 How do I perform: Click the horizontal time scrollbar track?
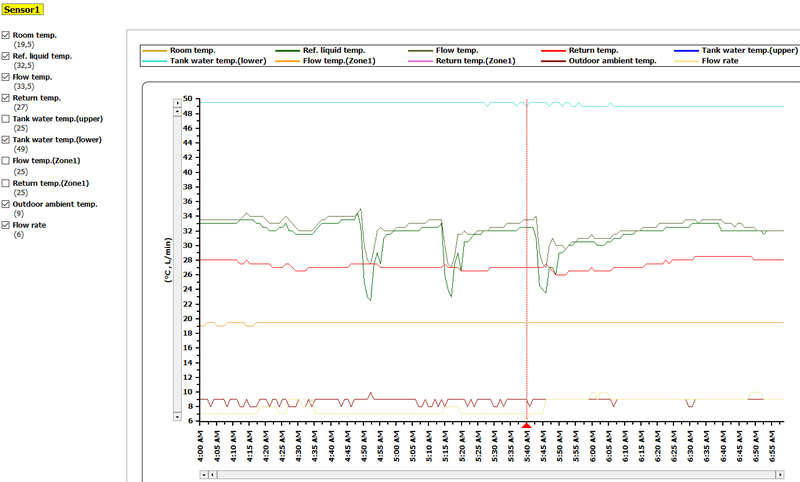[x=496, y=475]
